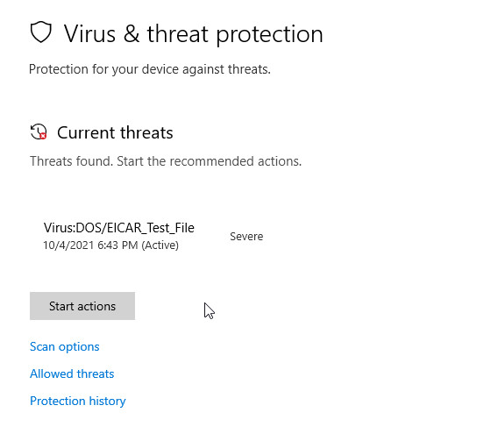Open the Scan options link
The image size is (491, 448).
click(65, 346)
